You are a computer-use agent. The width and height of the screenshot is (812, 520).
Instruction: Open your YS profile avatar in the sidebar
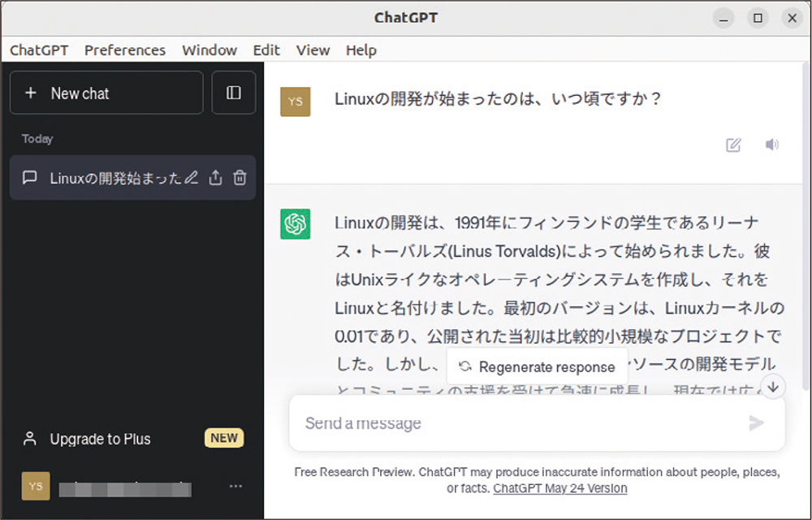click(x=35, y=485)
